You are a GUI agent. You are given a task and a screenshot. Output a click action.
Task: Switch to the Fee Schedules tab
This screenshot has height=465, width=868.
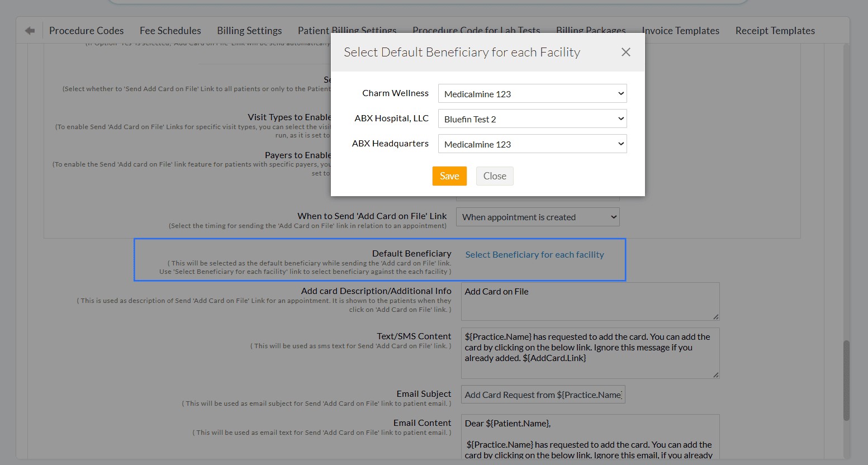point(170,31)
